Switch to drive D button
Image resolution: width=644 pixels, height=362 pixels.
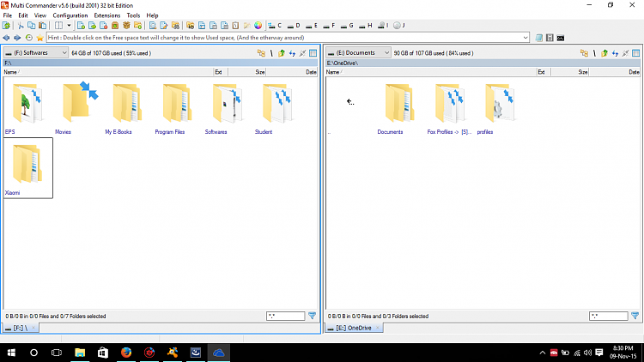[x=293, y=26]
